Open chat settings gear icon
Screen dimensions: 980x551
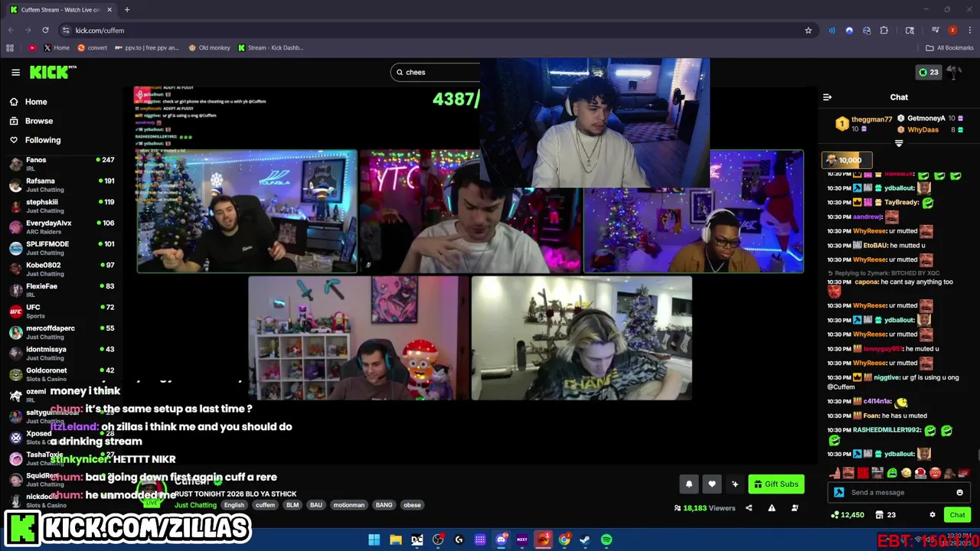[x=932, y=515]
